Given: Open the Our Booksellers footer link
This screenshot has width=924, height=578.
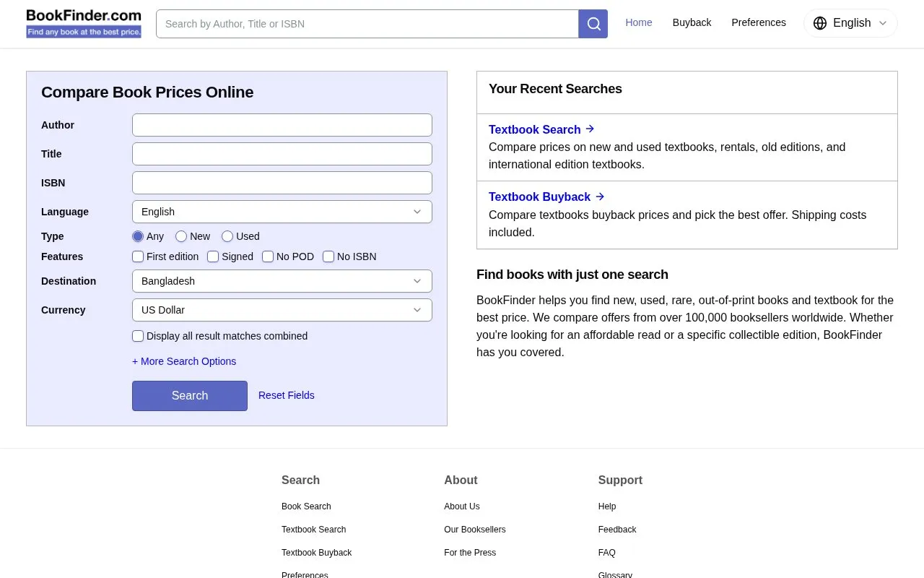Looking at the screenshot, I should 475,530.
